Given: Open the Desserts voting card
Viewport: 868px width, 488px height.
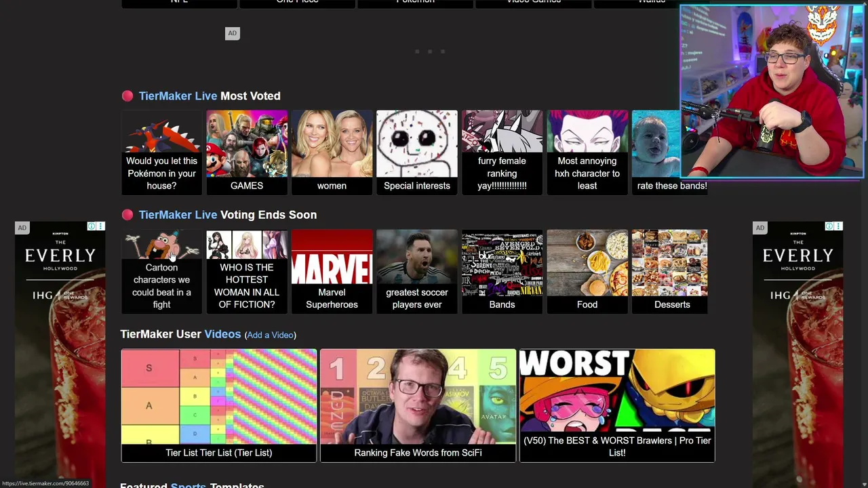Looking at the screenshot, I should tap(669, 271).
